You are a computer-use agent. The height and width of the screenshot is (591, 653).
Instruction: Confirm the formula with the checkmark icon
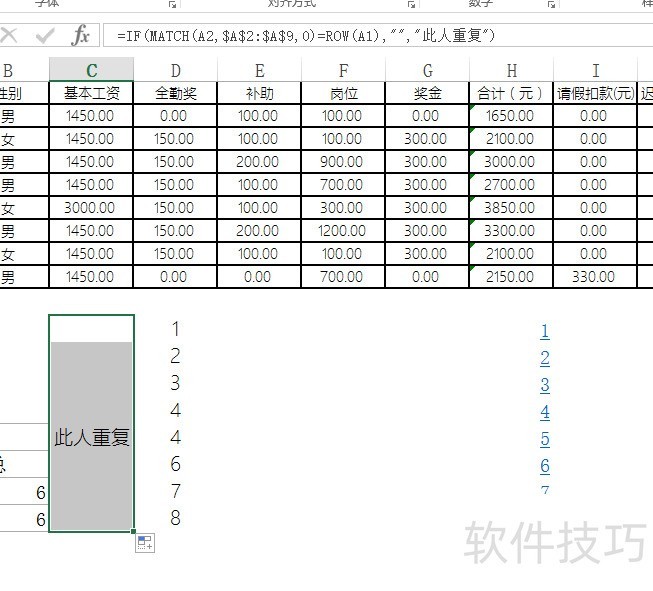45,36
